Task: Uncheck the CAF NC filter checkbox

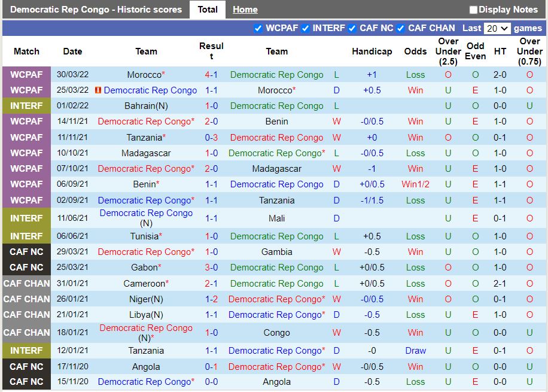Action: [x=352, y=28]
